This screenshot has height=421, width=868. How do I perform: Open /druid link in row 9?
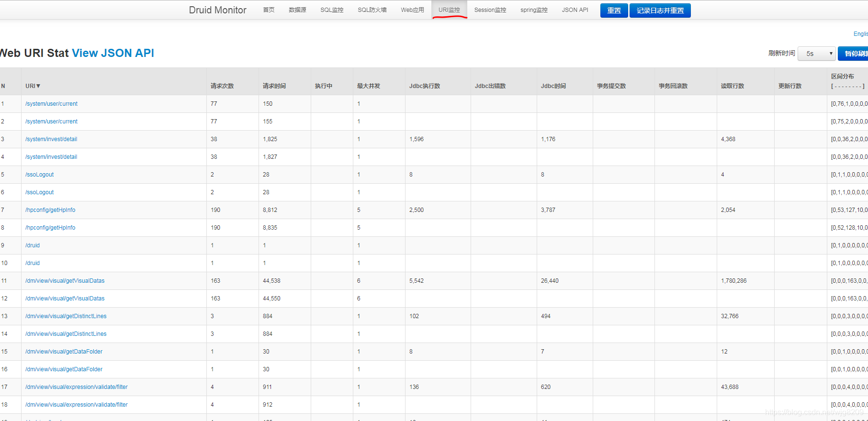click(x=33, y=245)
